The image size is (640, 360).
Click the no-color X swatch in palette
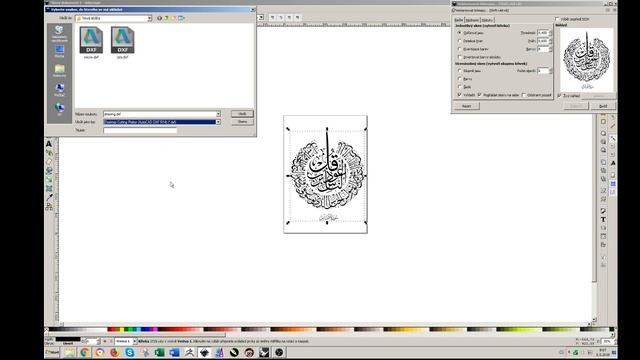47,329
